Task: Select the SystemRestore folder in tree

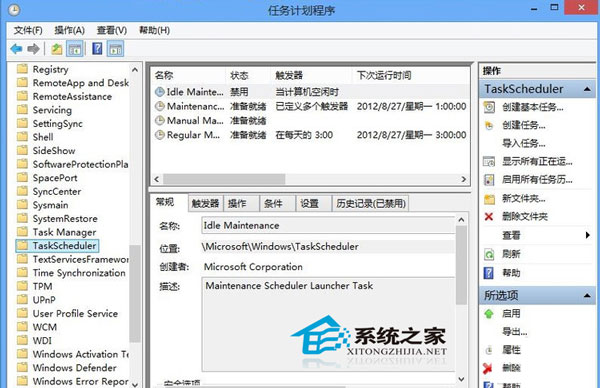Action: pos(57,218)
